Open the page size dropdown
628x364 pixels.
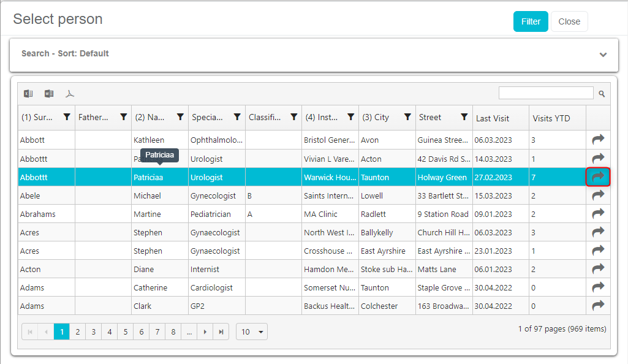(252, 332)
